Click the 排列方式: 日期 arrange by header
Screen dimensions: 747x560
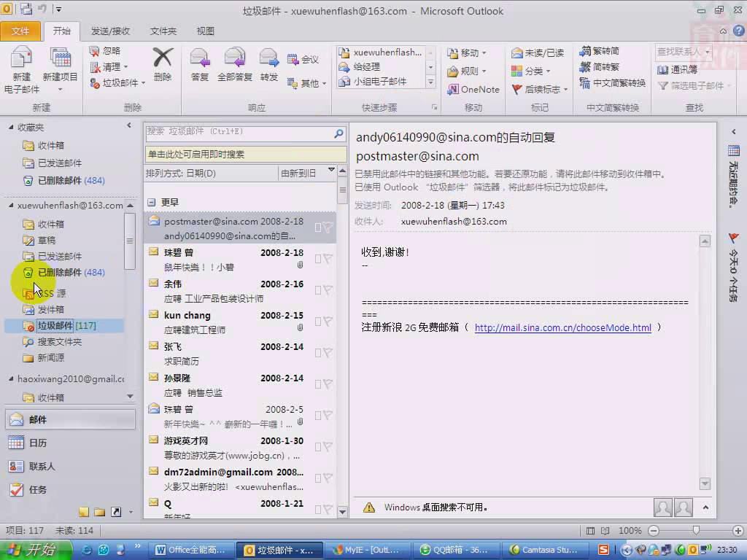(x=211, y=174)
